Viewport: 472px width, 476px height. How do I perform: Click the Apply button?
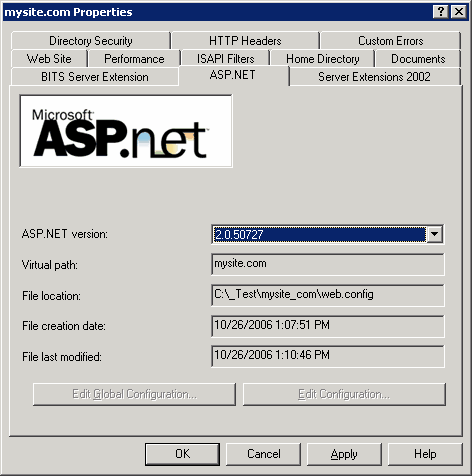click(x=344, y=454)
